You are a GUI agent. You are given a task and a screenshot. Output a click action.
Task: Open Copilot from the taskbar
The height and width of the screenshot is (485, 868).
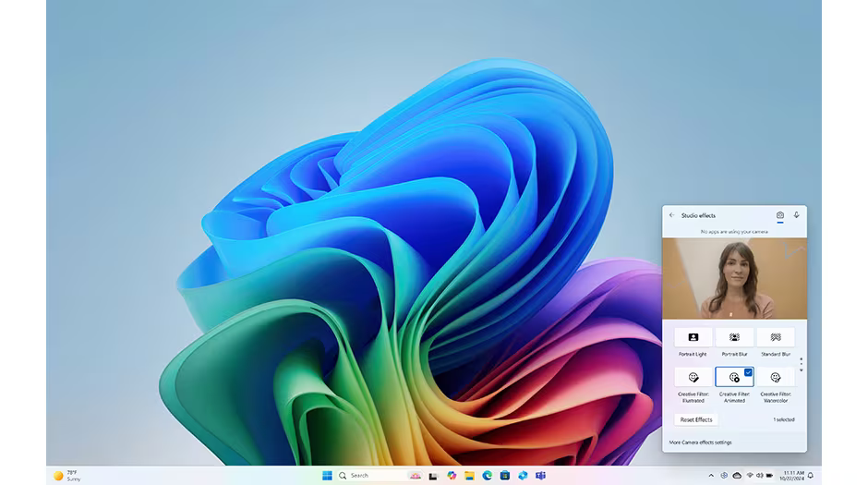click(452, 475)
